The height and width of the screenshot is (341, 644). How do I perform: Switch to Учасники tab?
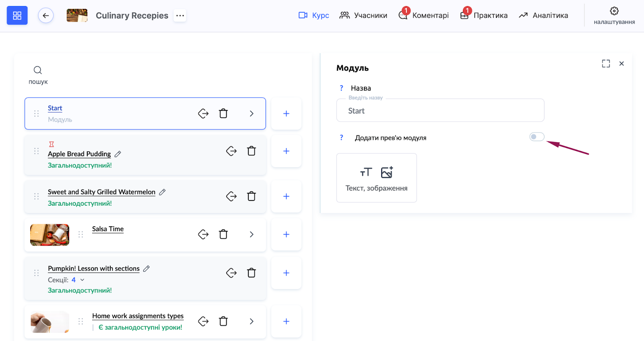click(x=363, y=15)
